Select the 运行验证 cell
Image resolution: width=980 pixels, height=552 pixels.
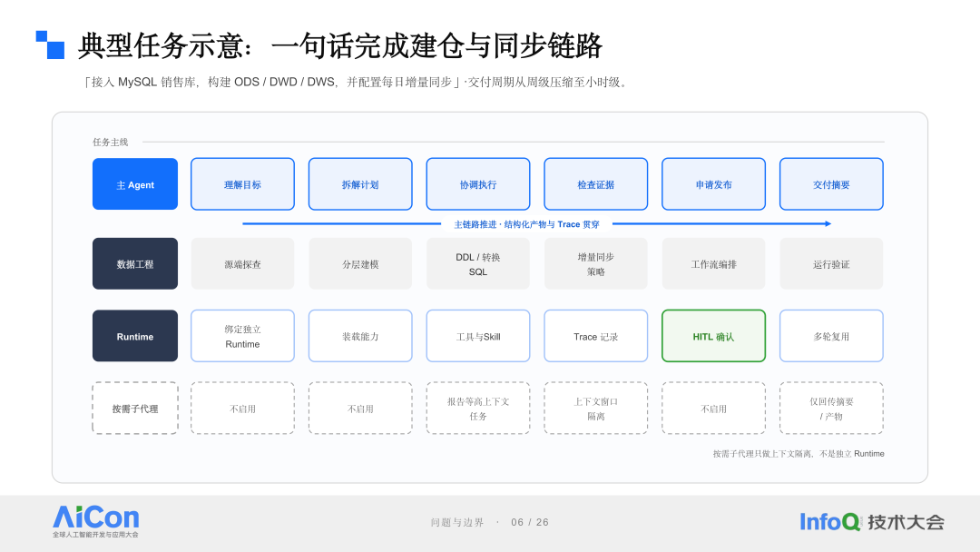831,264
